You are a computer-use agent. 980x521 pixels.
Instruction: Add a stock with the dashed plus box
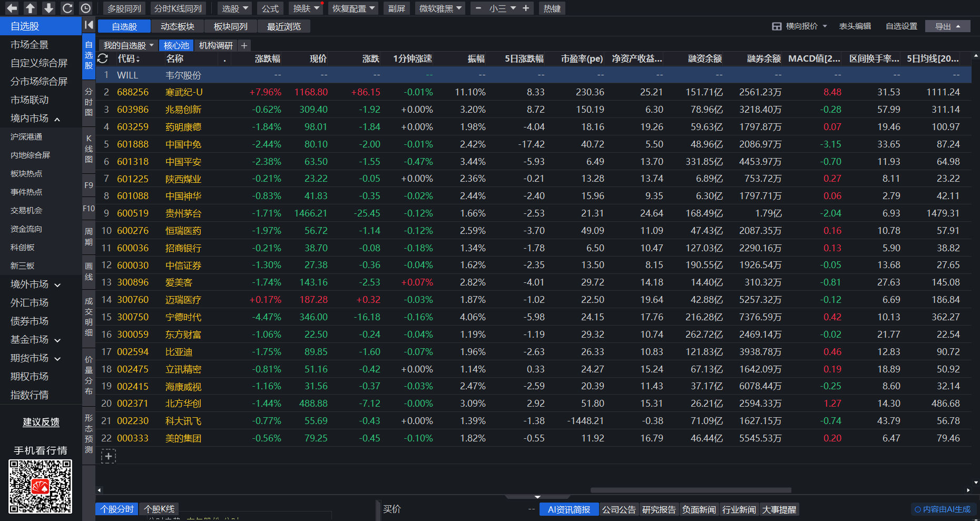point(108,456)
